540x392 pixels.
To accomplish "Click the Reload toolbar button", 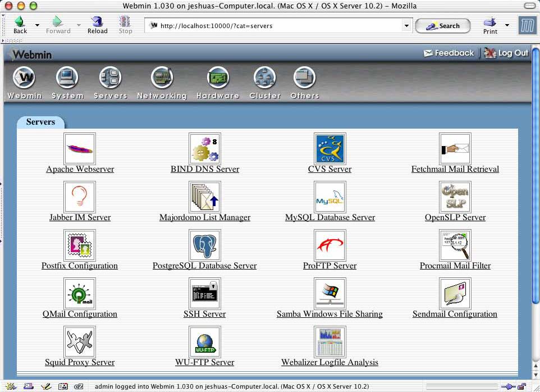I will [98, 25].
